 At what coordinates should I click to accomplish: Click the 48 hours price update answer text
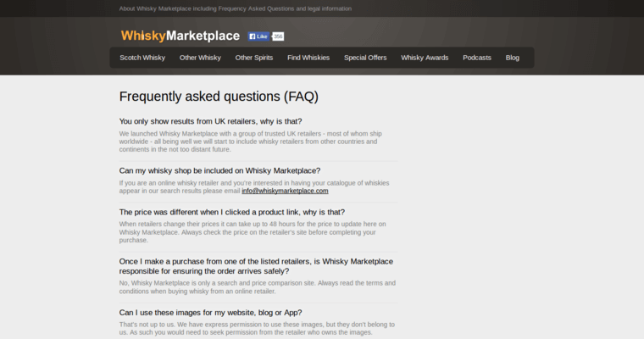click(x=253, y=231)
